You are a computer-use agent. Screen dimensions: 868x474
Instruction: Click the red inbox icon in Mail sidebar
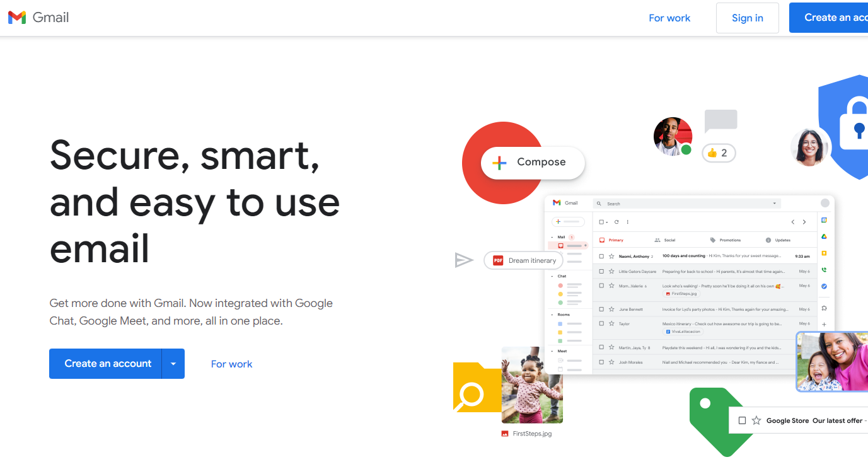click(x=560, y=245)
